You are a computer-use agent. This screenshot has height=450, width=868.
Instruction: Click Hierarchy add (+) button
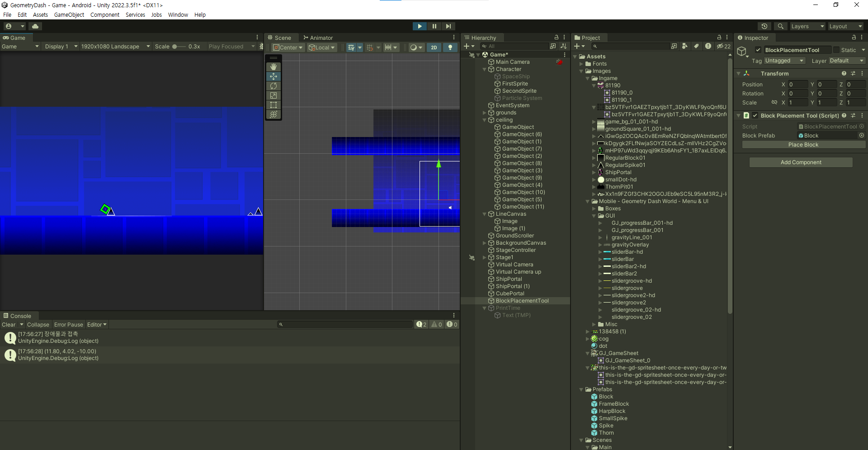point(469,46)
